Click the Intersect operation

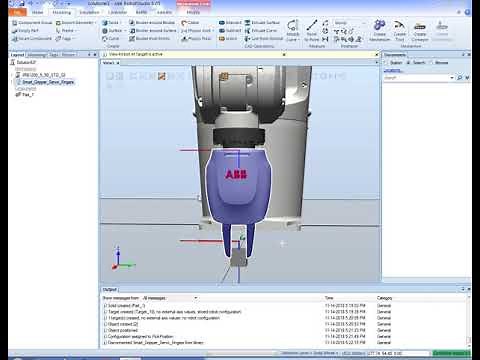230,23
